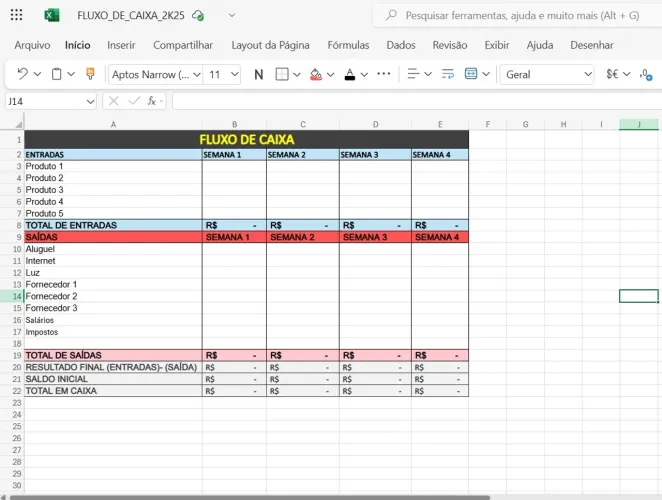Open the Revisão tab

pos(450,45)
